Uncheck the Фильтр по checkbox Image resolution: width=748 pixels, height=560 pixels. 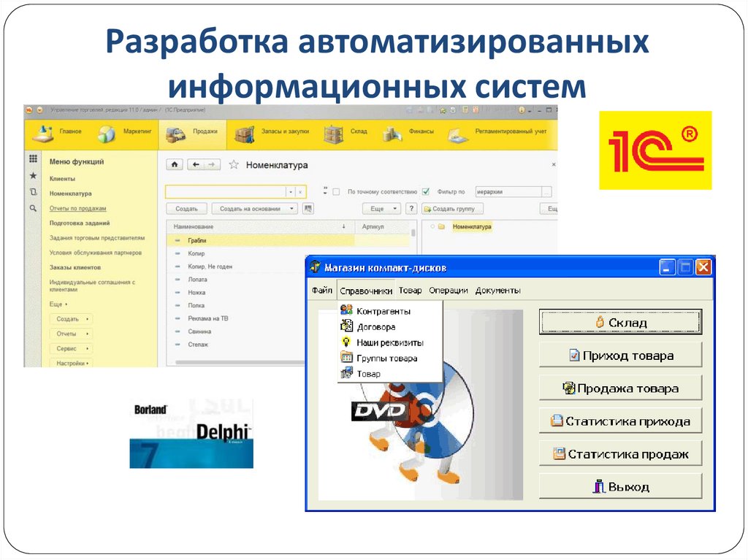pos(426,191)
